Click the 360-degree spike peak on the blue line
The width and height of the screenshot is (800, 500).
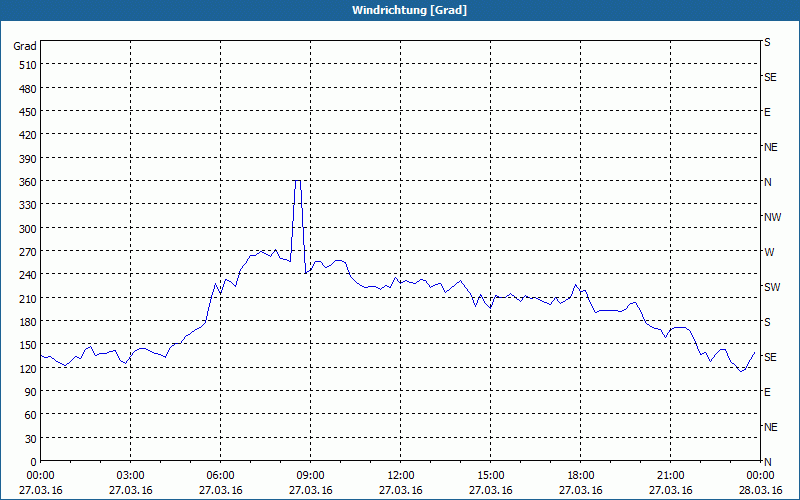click(x=297, y=181)
